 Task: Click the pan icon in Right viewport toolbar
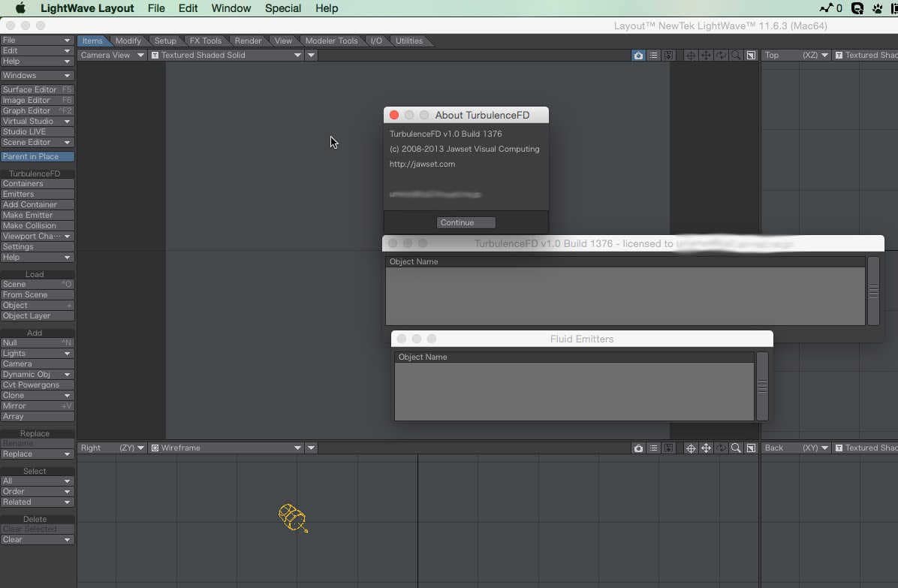tap(706, 448)
